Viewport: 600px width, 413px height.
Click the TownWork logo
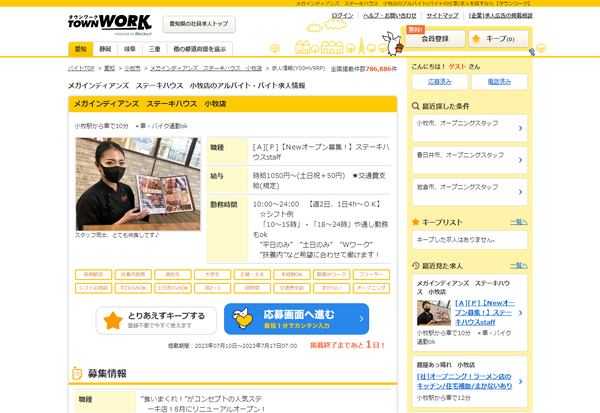click(x=110, y=24)
